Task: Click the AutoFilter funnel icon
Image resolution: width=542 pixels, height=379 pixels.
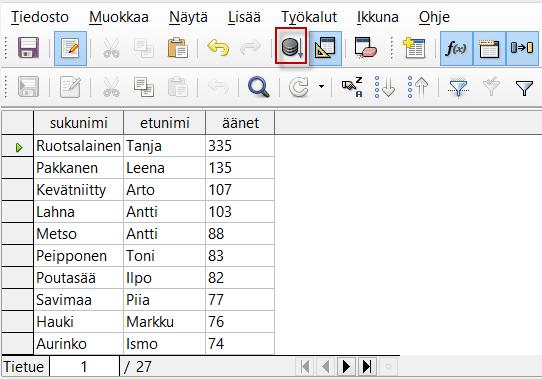Action: click(458, 87)
